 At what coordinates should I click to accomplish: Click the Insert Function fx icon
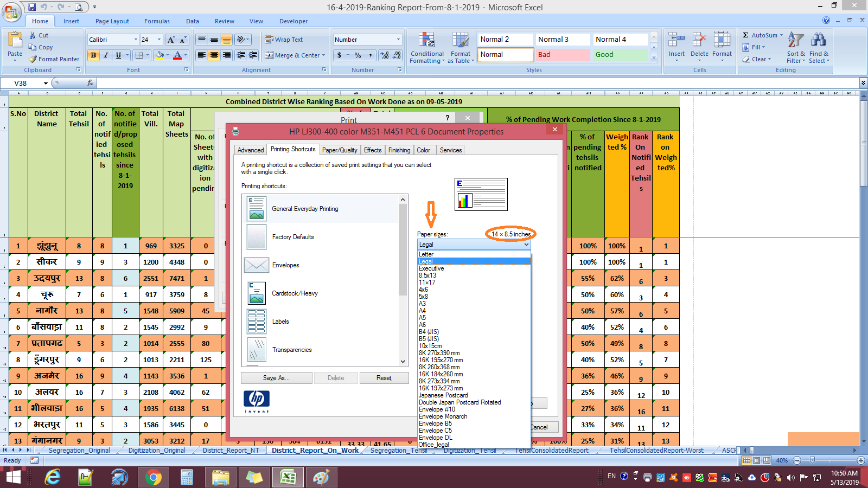click(x=90, y=83)
